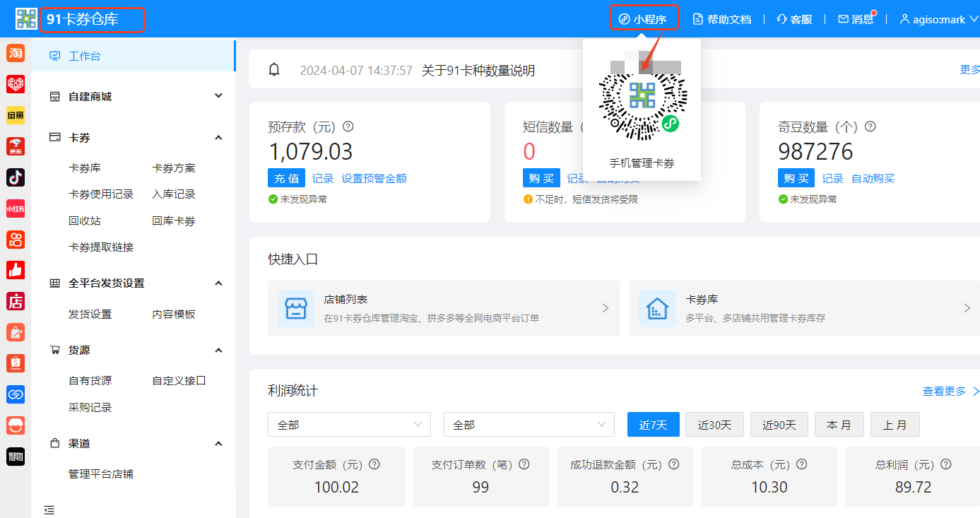The height and width of the screenshot is (518, 980).
Task: Click the orange shopping bag platform icon
Action: coord(16,332)
